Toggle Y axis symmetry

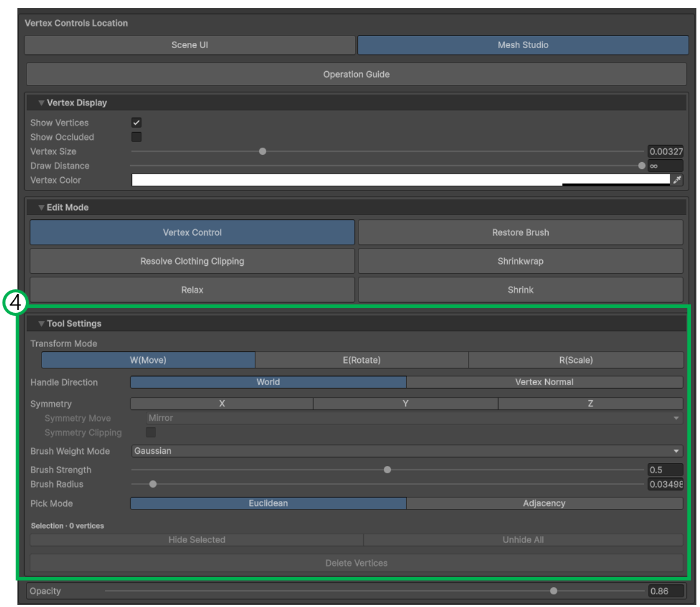click(405, 404)
